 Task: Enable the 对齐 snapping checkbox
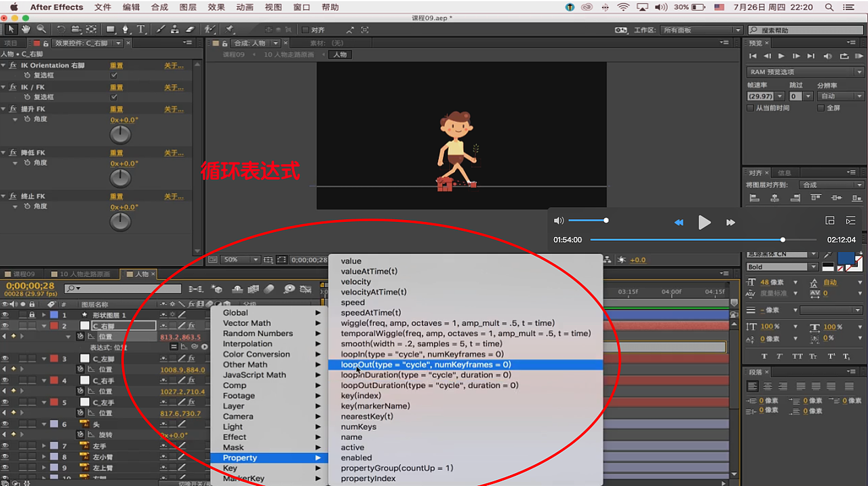pyautogui.click(x=305, y=30)
